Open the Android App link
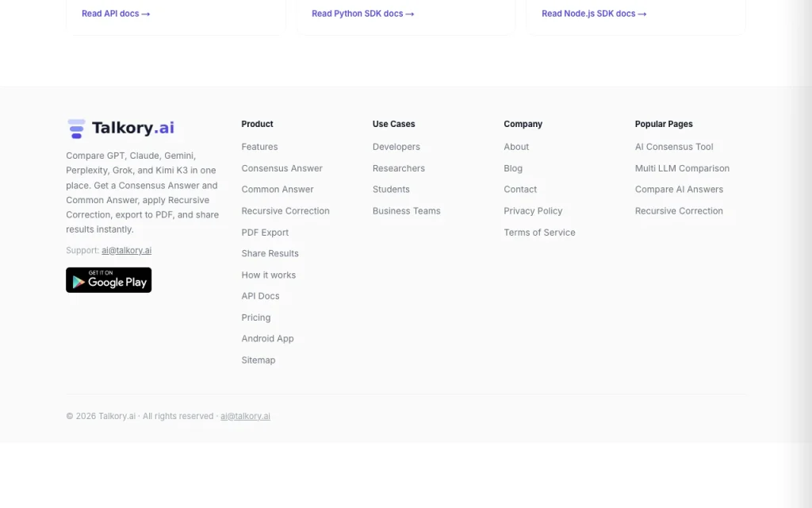The image size is (812, 508). tap(267, 338)
